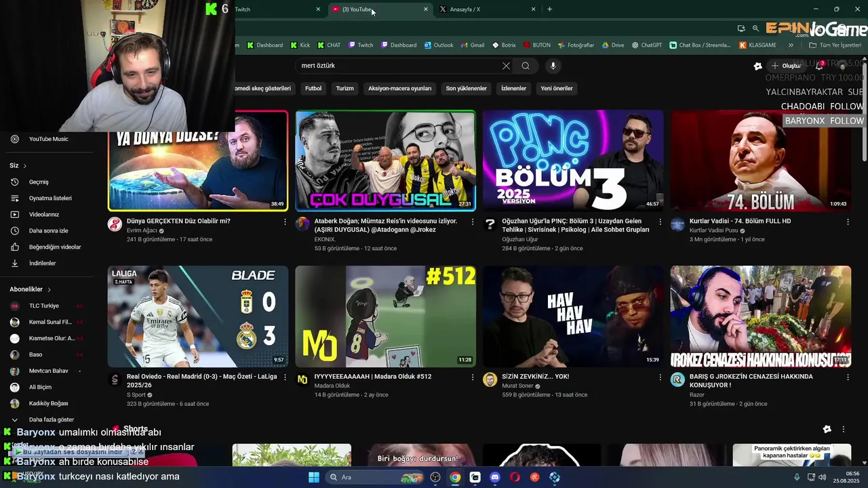Open Discord from the taskbar
The height and width of the screenshot is (488, 868).
tap(495, 477)
